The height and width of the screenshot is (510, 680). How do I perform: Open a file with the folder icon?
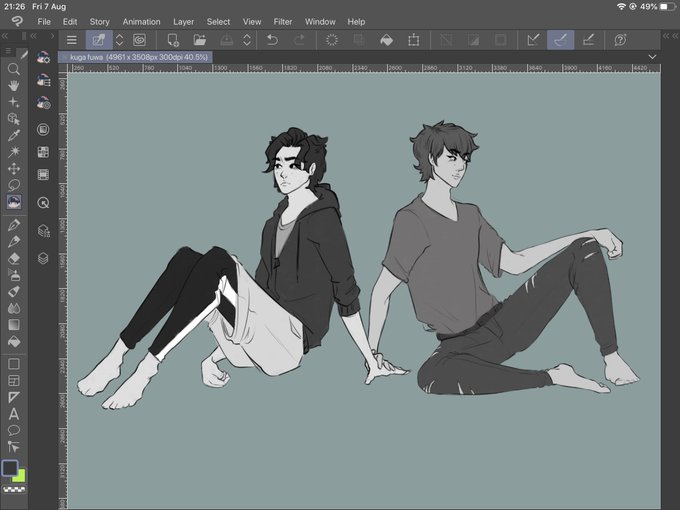tap(199, 40)
